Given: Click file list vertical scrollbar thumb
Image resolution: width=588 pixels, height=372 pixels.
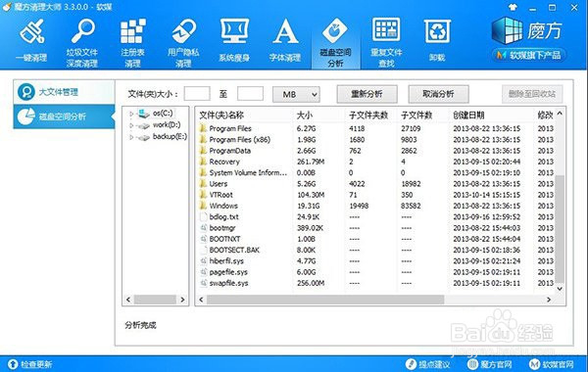Looking at the screenshot, I should click(x=560, y=229).
